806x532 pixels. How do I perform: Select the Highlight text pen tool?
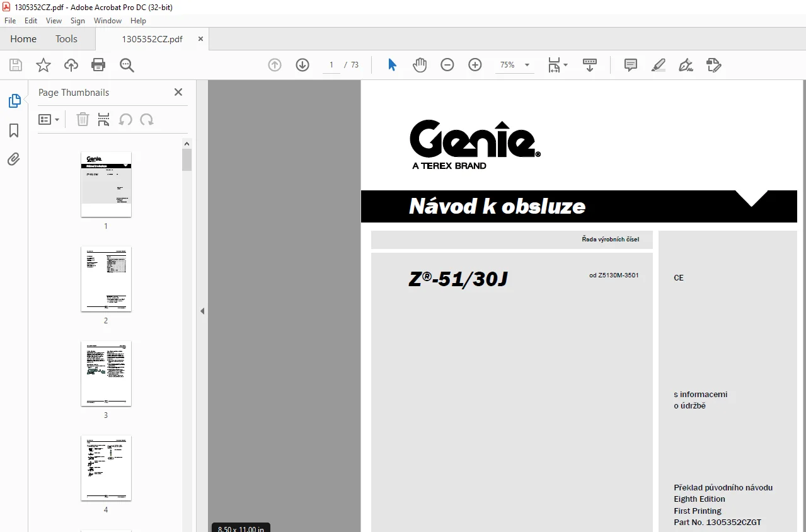(x=659, y=65)
